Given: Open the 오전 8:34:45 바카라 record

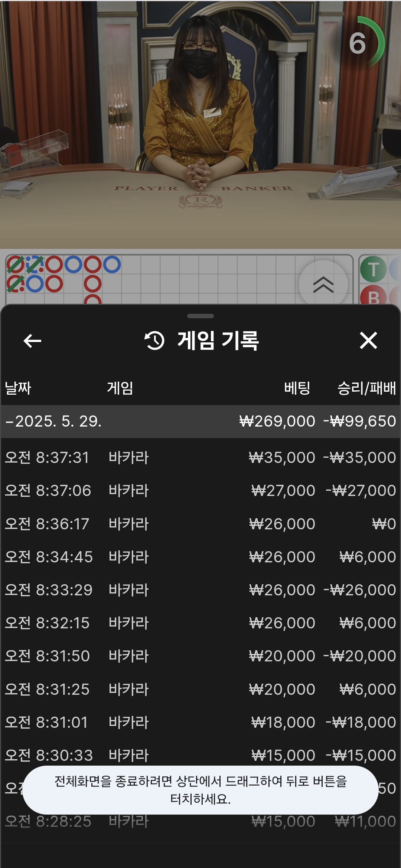Looking at the screenshot, I should click(x=200, y=557).
